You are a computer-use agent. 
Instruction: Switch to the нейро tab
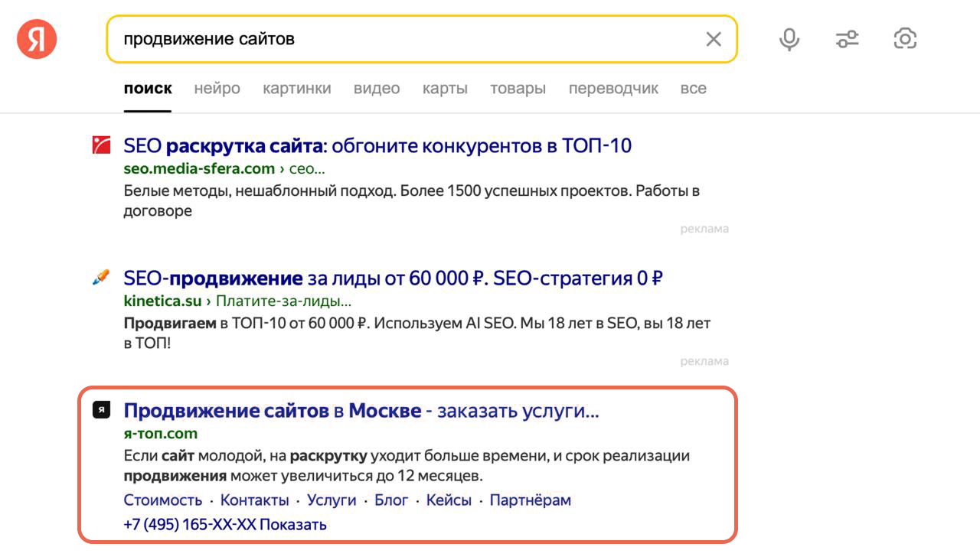pos(217,89)
